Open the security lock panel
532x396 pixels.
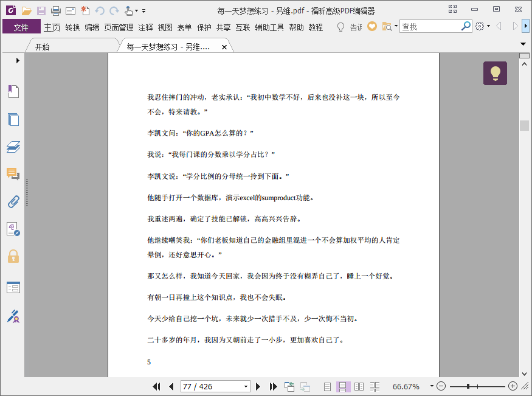pos(13,256)
